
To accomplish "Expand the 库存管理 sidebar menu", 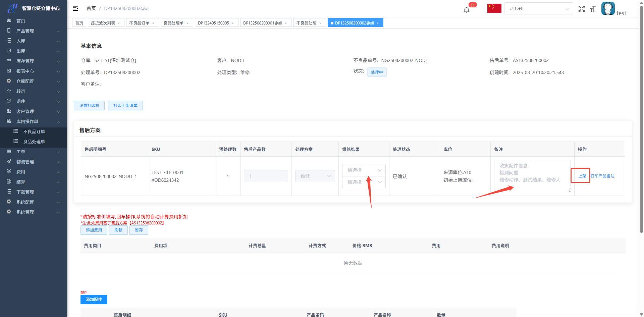I will point(34,61).
